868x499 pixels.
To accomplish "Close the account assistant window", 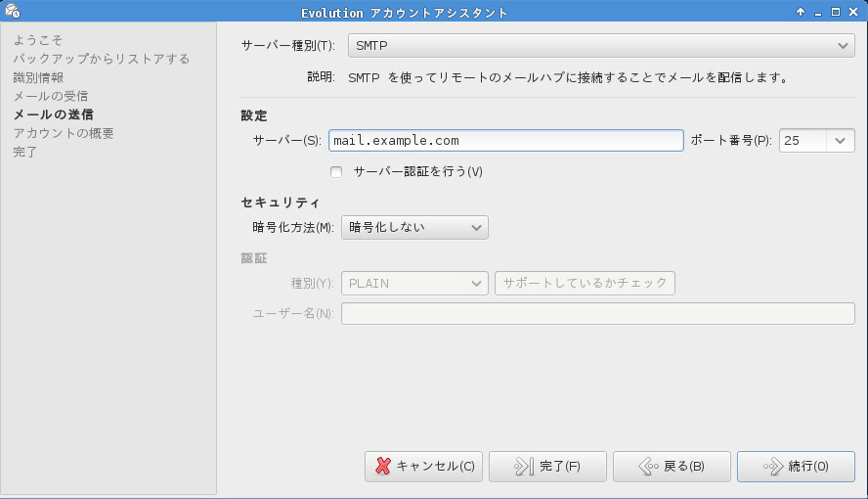I will tap(853, 12).
